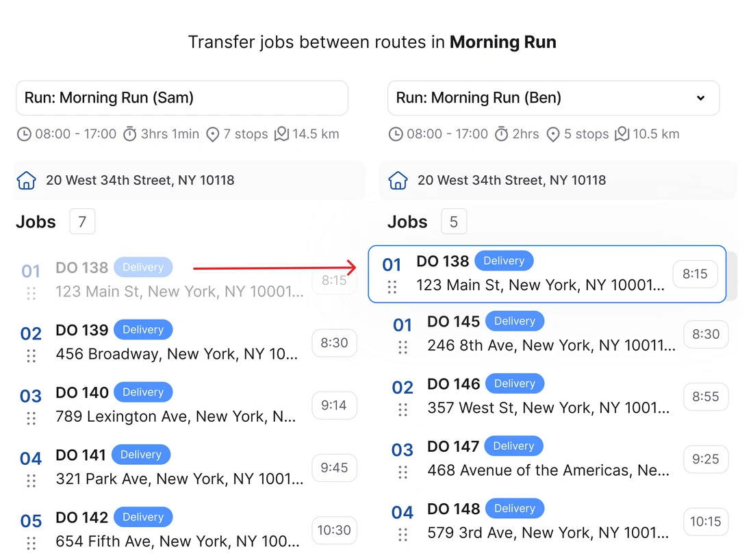Grab drag handle of DO 145 job
Image resolution: width=753 pixels, height=560 pixels.
pyautogui.click(x=403, y=347)
